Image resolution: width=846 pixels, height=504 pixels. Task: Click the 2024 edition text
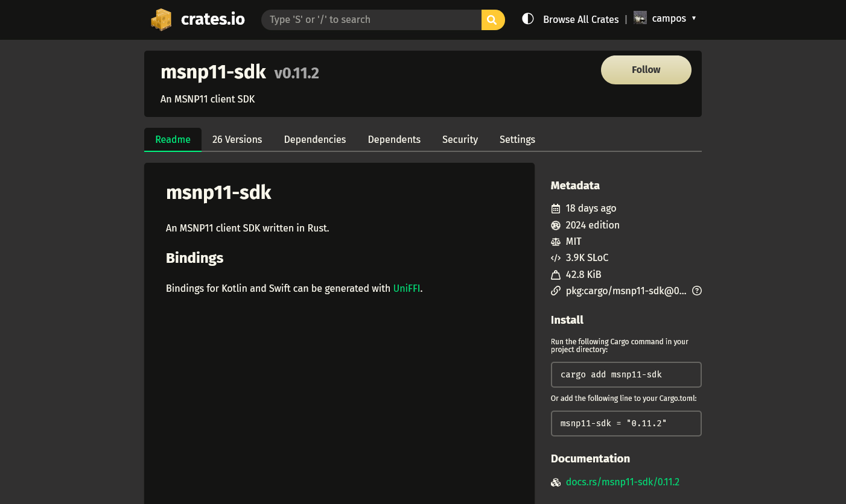pyautogui.click(x=593, y=225)
